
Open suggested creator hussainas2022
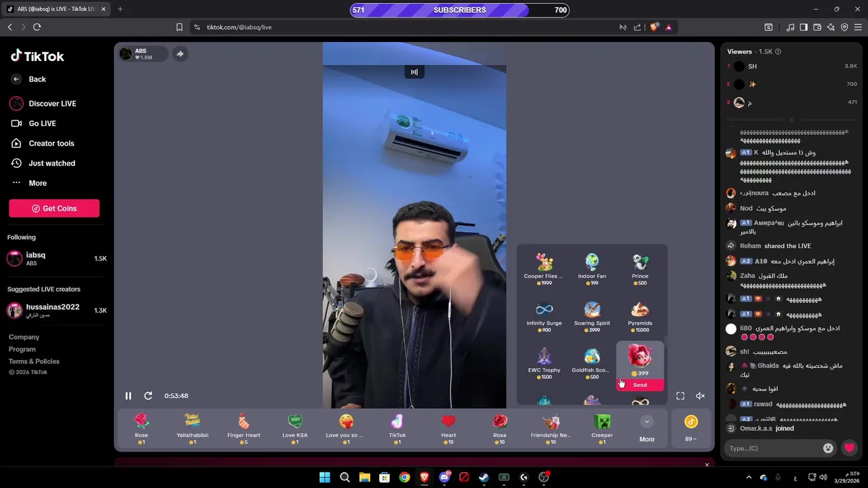(x=57, y=310)
